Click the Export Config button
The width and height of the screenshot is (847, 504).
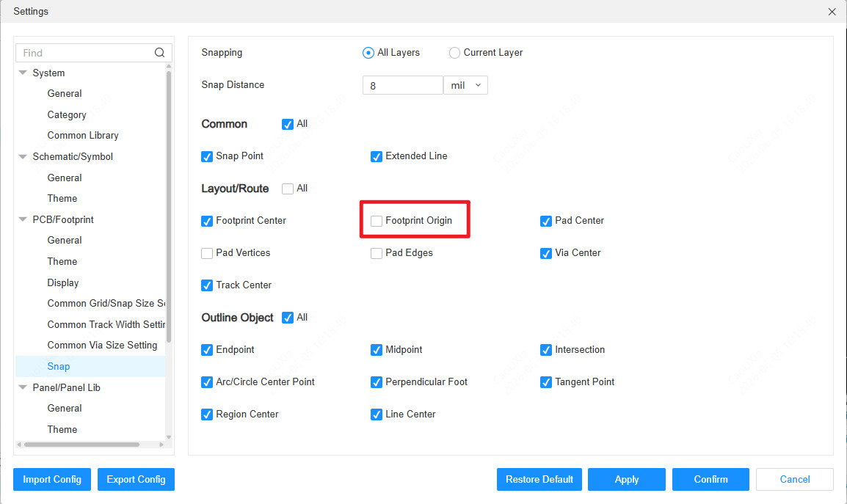pyautogui.click(x=136, y=479)
